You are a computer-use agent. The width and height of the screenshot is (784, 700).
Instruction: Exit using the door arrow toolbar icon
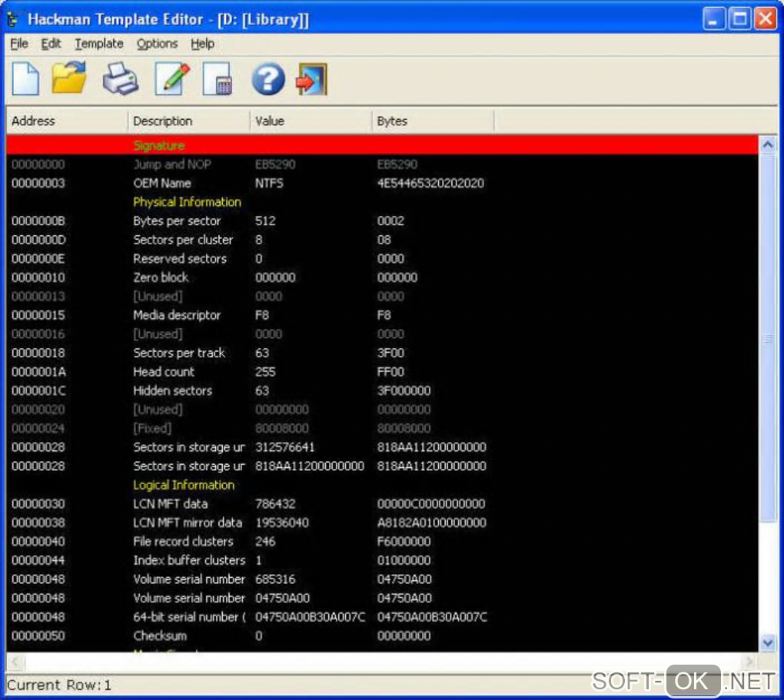[x=311, y=79]
